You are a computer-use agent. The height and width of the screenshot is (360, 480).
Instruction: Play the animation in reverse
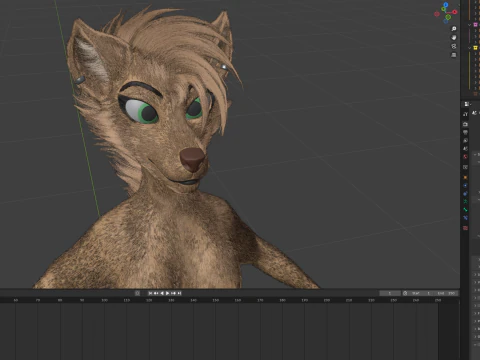[x=162, y=293]
